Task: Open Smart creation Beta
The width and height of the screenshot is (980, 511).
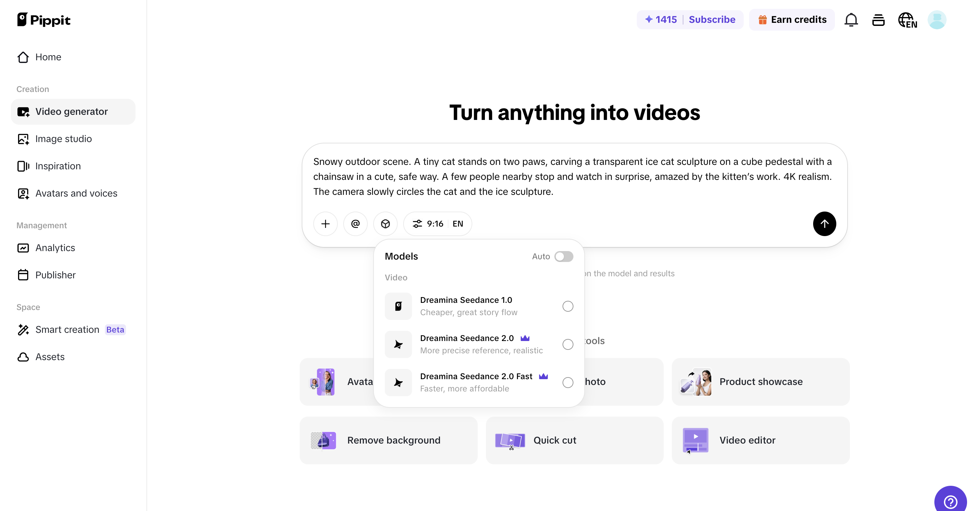Action: [x=73, y=329]
